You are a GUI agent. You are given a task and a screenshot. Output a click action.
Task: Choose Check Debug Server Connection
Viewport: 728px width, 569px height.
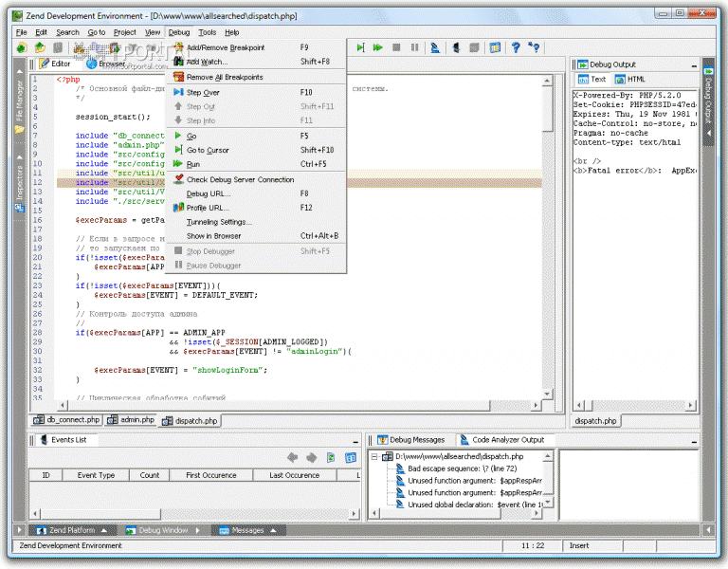coord(256,180)
